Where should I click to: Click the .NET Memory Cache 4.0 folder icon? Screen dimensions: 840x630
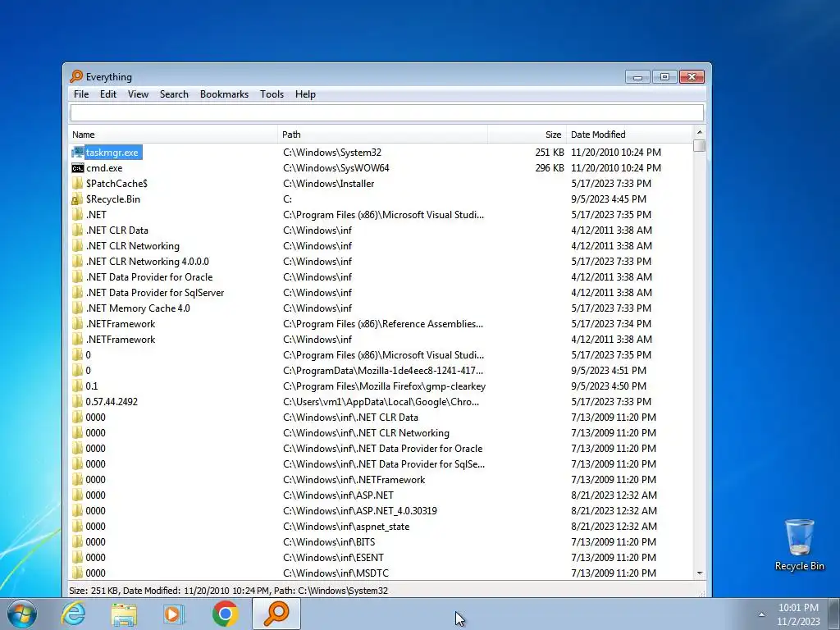point(78,308)
